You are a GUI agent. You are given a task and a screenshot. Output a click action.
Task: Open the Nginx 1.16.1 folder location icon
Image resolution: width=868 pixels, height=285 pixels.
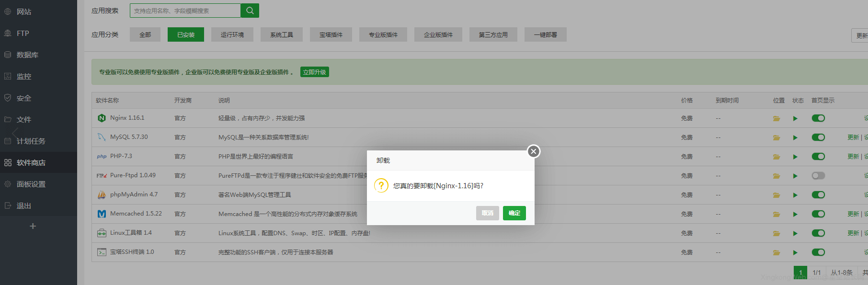(x=777, y=118)
